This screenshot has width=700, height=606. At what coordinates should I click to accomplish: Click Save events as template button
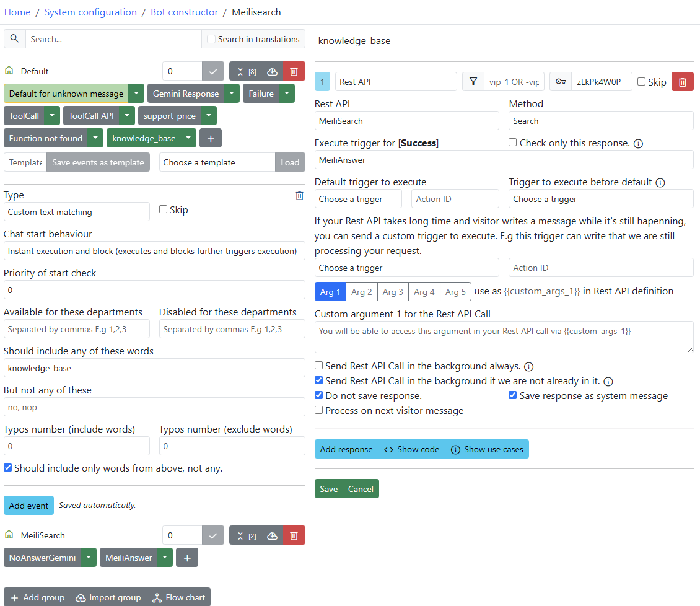pos(98,162)
